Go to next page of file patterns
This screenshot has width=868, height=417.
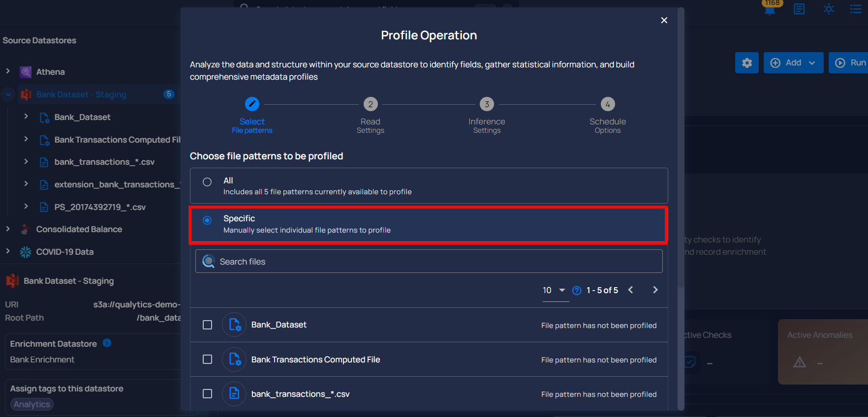(x=655, y=290)
